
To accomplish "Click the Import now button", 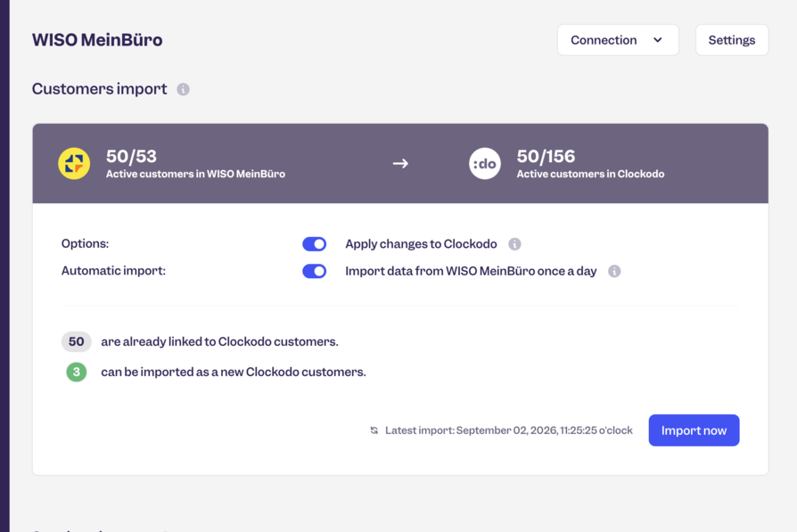I will [x=694, y=430].
